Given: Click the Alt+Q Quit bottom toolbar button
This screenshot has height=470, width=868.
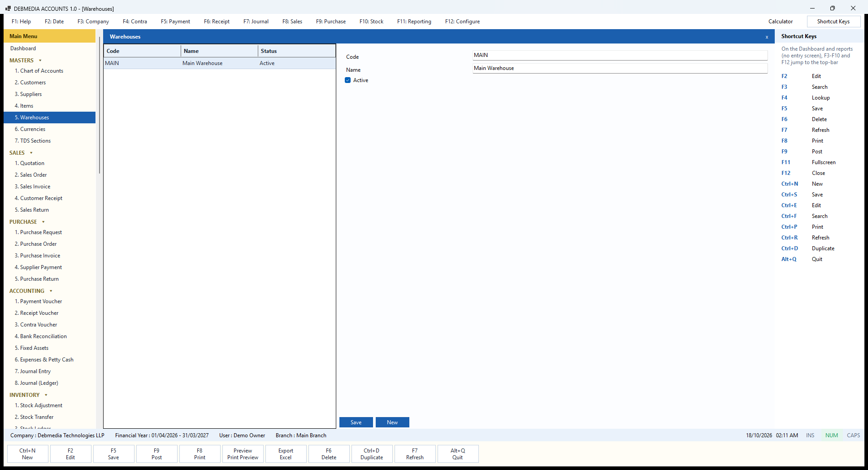Looking at the screenshot, I should [x=458, y=454].
